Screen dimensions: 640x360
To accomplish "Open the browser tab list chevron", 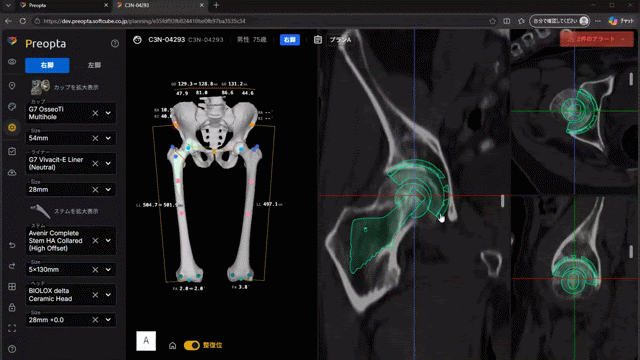I will pos(8,5).
